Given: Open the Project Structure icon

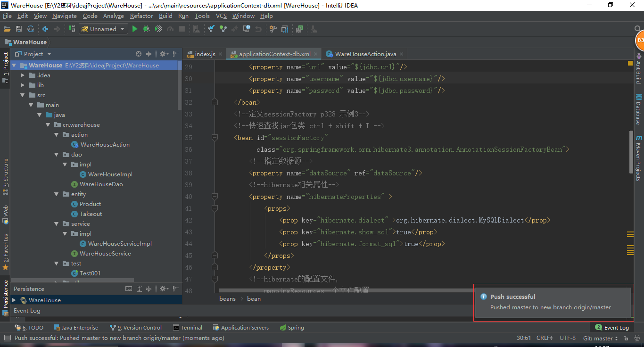Looking at the screenshot, I should coord(285,29).
